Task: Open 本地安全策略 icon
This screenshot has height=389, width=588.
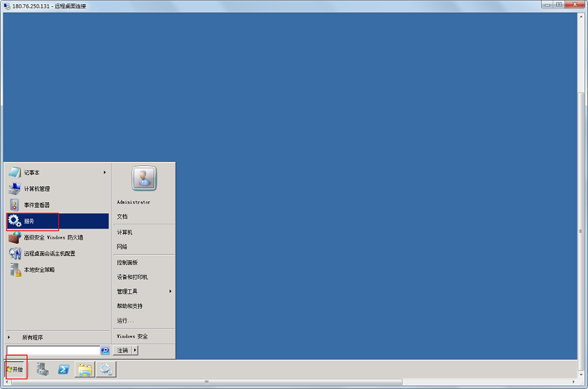Action: tap(15, 269)
